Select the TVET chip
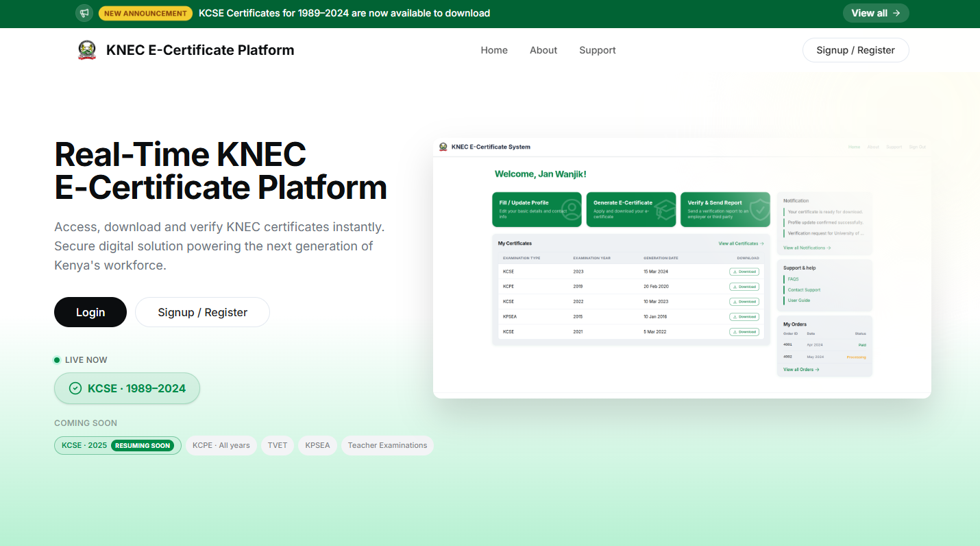Image resolution: width=980 pixels, height=546 pixels. click(x=278, y=445)
